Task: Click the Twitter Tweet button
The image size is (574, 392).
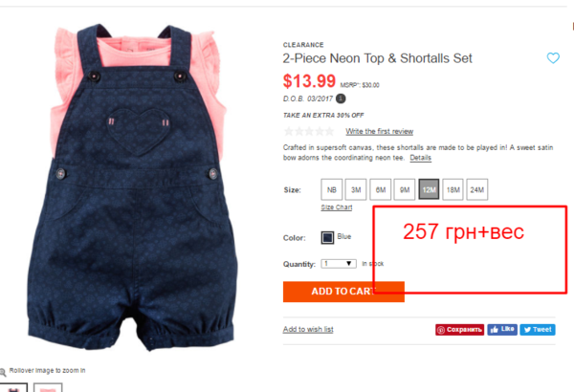Action: point(538,330)
